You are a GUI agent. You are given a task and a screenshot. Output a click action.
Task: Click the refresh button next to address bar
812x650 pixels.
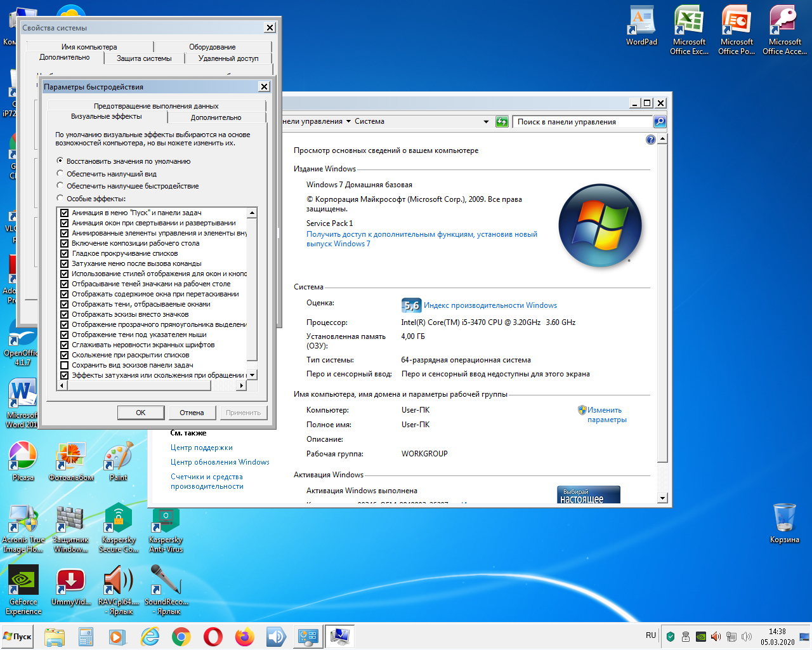click(502, 121)
